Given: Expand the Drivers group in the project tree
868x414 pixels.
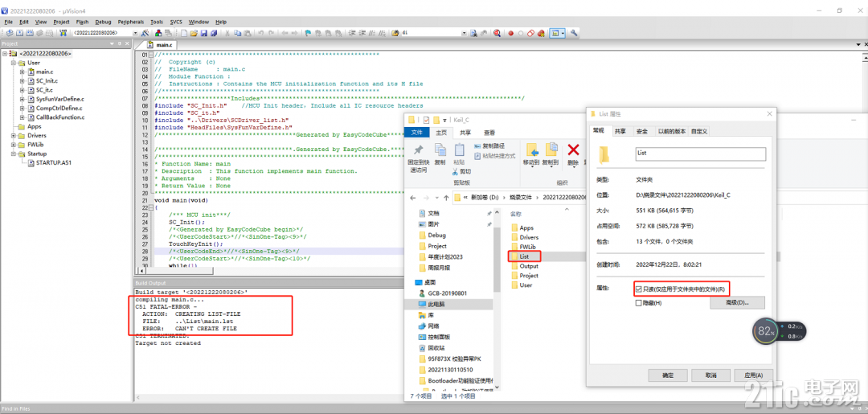Looking at the screenshot, I should pyautogui.click(x=14, y=136).
